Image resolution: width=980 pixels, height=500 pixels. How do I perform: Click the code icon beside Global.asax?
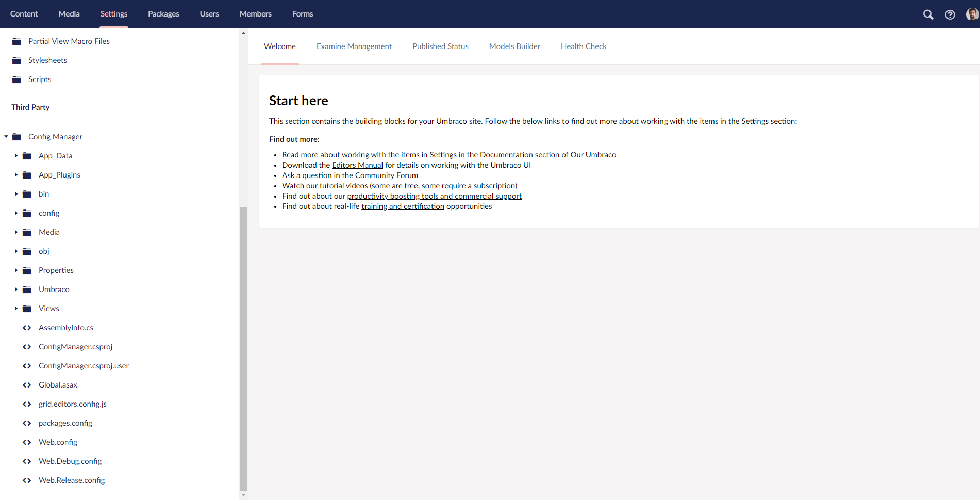27,385
